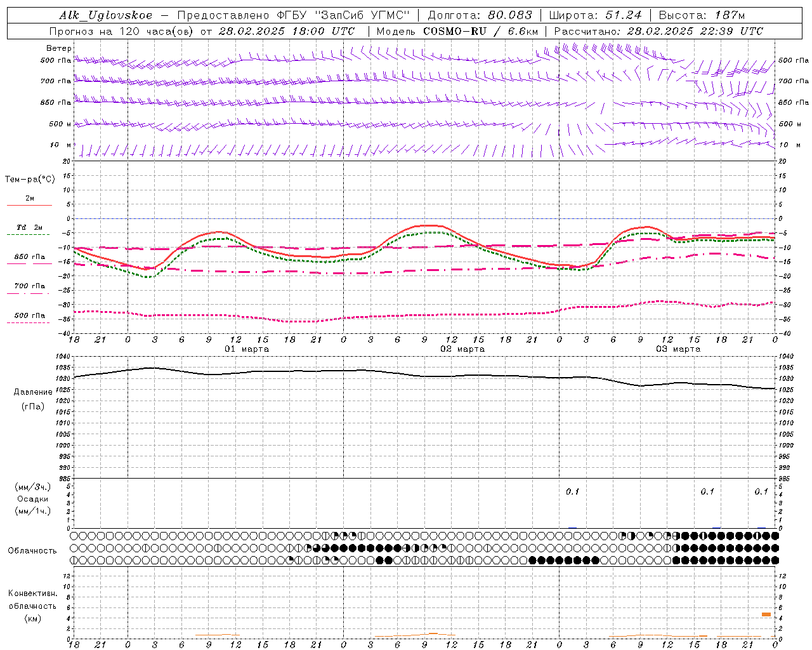The height and width of the screenshot is (650, 812).
Task: Click the right 850 гПа wind level label
Action: click(794, 102)
